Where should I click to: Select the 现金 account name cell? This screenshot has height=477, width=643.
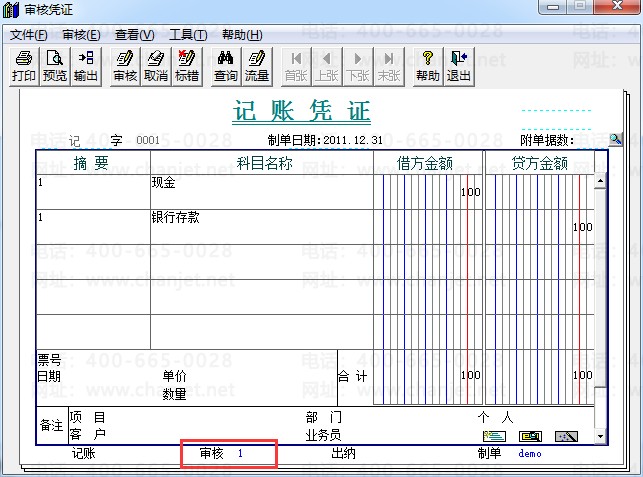point(260,192)
